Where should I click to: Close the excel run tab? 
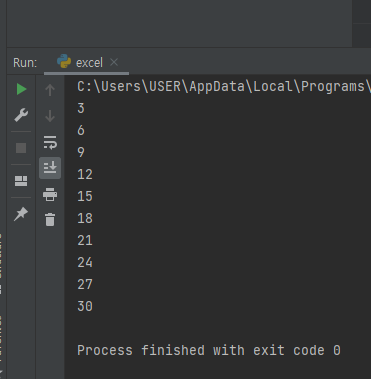click(114, 62)
